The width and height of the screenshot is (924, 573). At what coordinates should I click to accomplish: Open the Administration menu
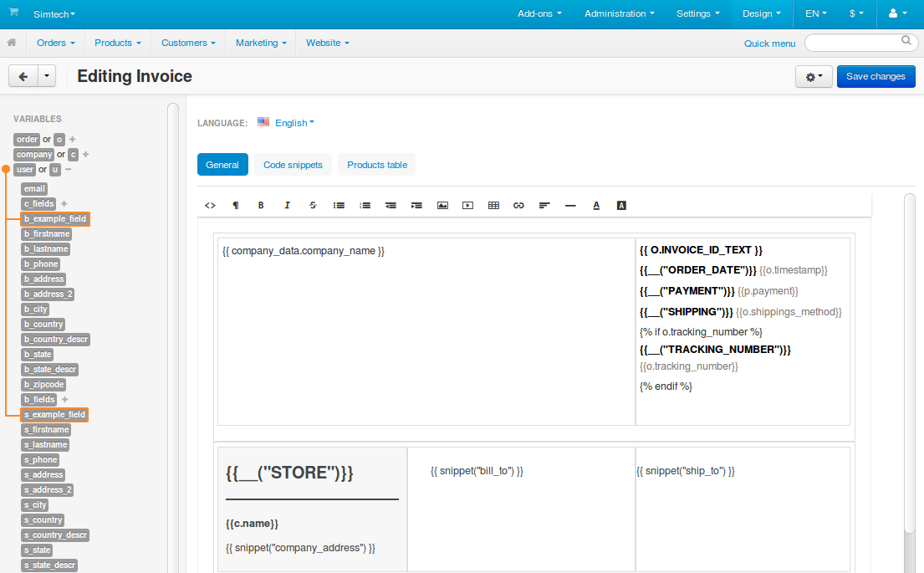(x=620, y=13)
